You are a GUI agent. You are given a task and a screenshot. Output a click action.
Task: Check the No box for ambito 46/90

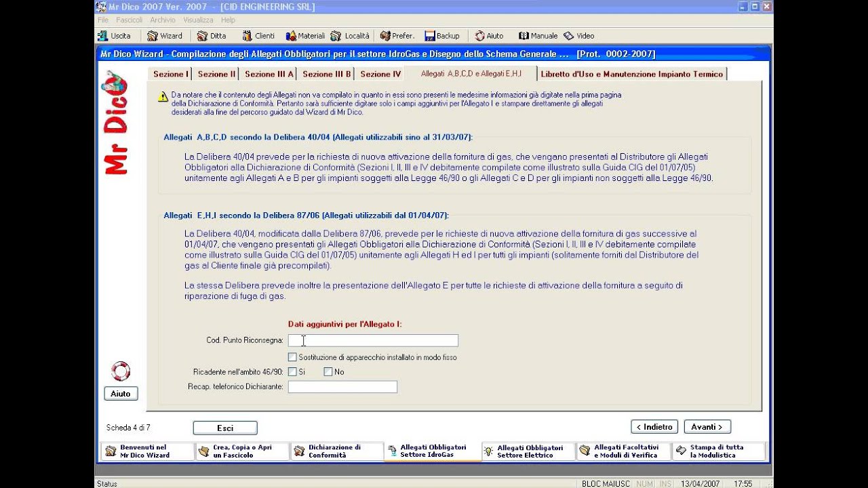(328, 371)
